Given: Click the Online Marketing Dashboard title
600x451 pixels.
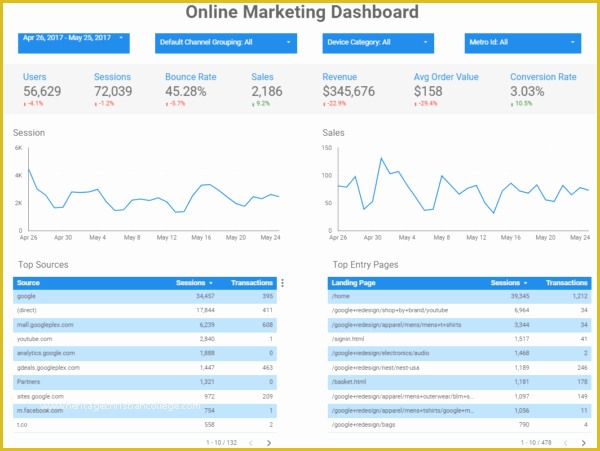Looking at the screenshot, I should coord(302,12).
